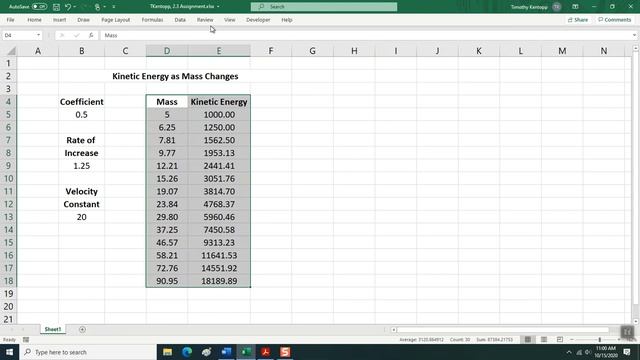
Task: Click the zoom slider handle
Action: tap(600, 340)
